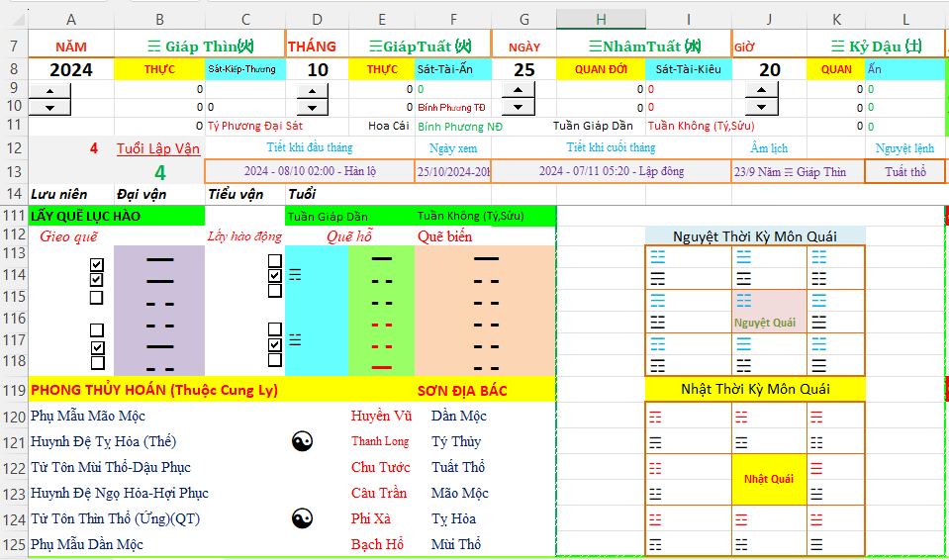This screenshot has height=560, width=949.
Task: Decrease the hour 20 with the down spinner
Action: (x=760, y=107)
